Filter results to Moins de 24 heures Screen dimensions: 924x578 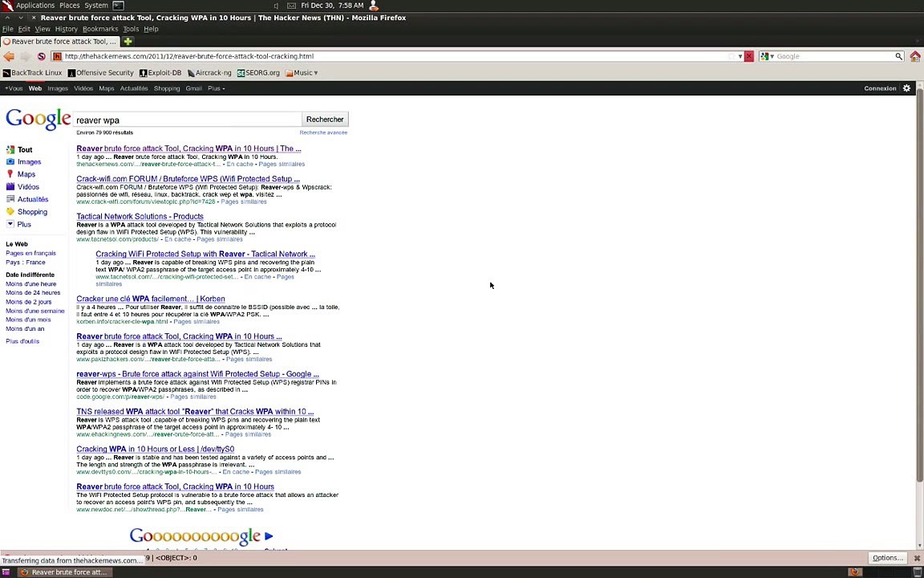[x=33, y=292]
